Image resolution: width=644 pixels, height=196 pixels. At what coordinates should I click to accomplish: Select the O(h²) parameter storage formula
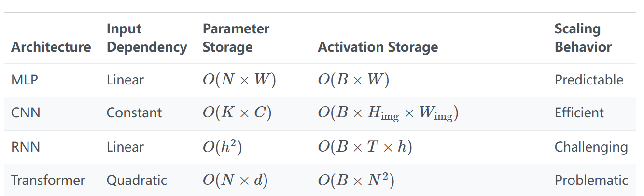coord(222,147)
